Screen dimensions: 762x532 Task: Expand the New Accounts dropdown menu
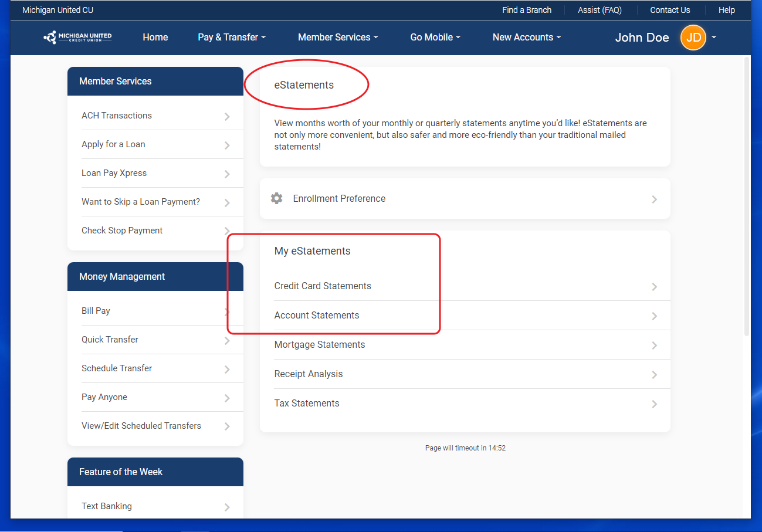click(x=526, y=37)
